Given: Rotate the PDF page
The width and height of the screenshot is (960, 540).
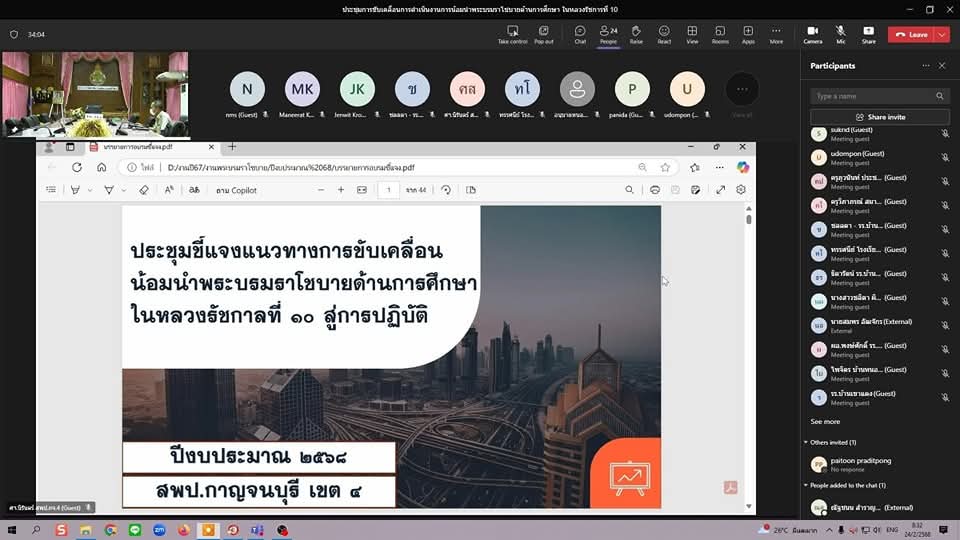Looking at the screenshot, I should (446, 190).
